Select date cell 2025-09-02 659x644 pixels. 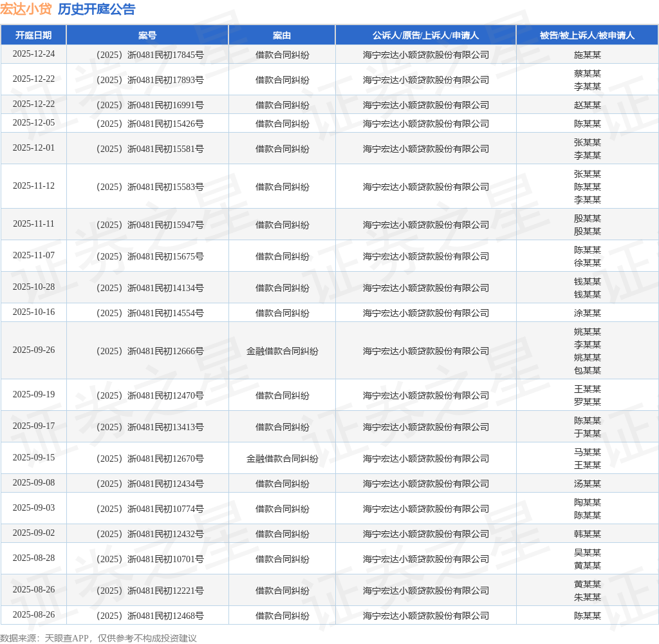[x=33, y=533]
